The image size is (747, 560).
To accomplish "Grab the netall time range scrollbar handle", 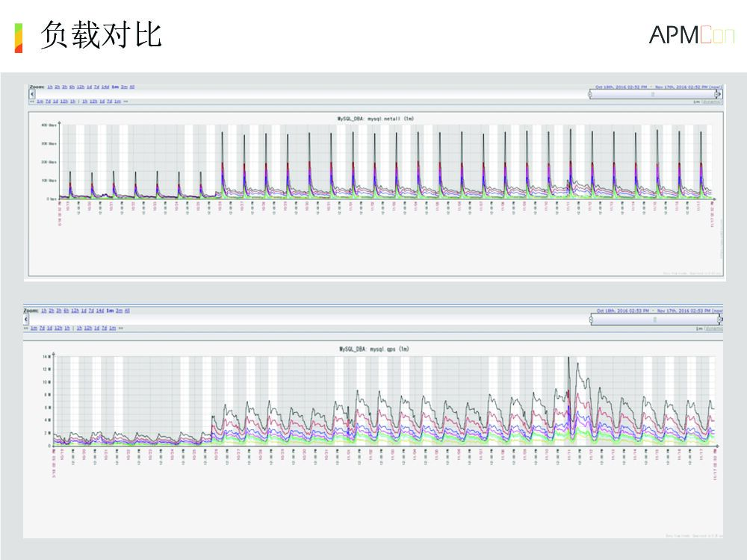I will (x=653, y=94).
